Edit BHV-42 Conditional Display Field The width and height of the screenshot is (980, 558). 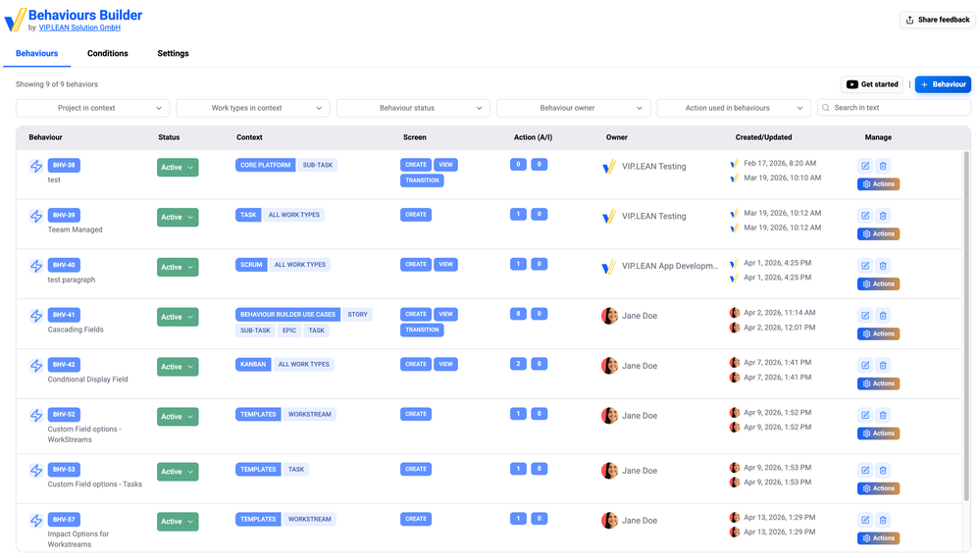pyautogui.click(x=865, y=366)
